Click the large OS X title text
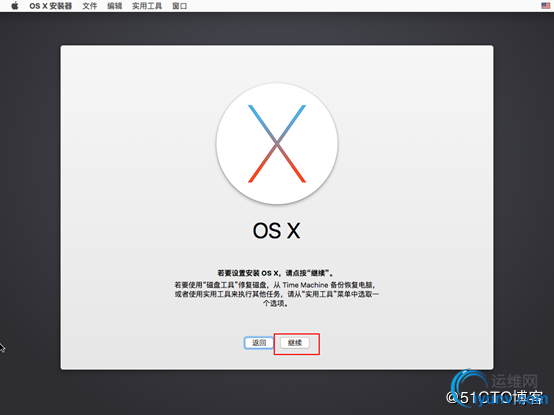Viewport: 554px width, 415px height. coord(276,231)
